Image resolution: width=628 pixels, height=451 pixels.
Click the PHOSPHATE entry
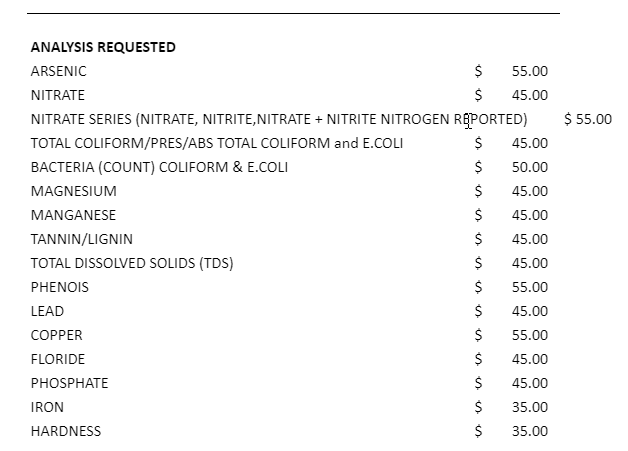coord(69,384)
